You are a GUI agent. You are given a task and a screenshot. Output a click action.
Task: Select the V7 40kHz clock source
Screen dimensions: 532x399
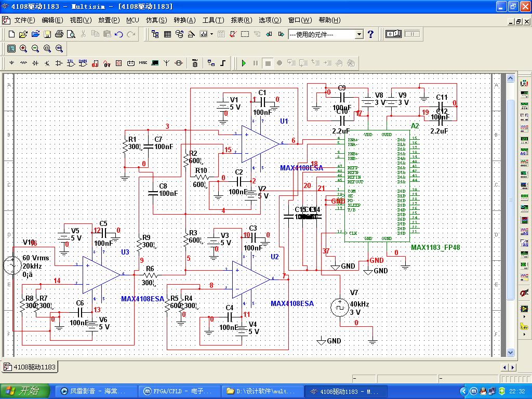[339, 308]
